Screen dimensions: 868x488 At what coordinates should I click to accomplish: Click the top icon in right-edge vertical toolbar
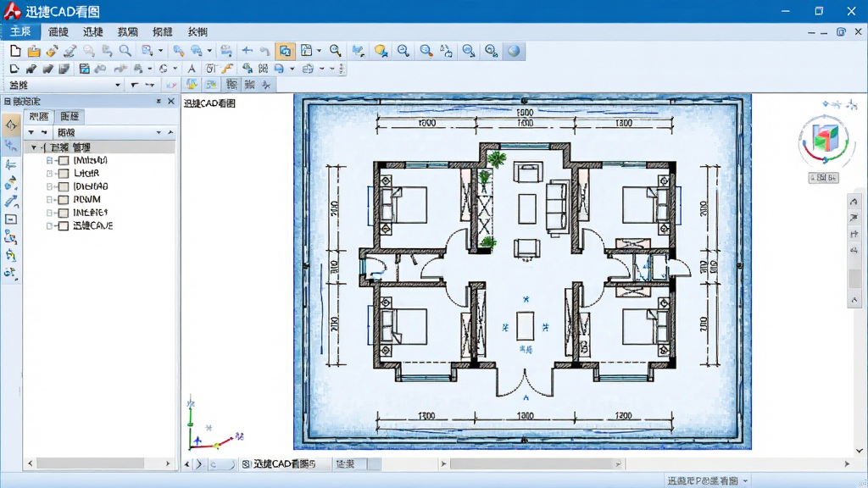pyautogui.click(x=854, y=202)
